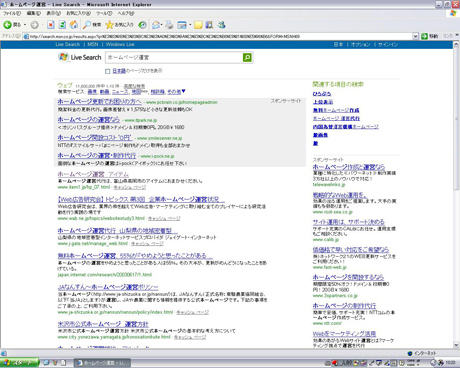This screenshot has height=368, width=460.
Task: Open the 表示 menu
Action: tap(53, 13)
